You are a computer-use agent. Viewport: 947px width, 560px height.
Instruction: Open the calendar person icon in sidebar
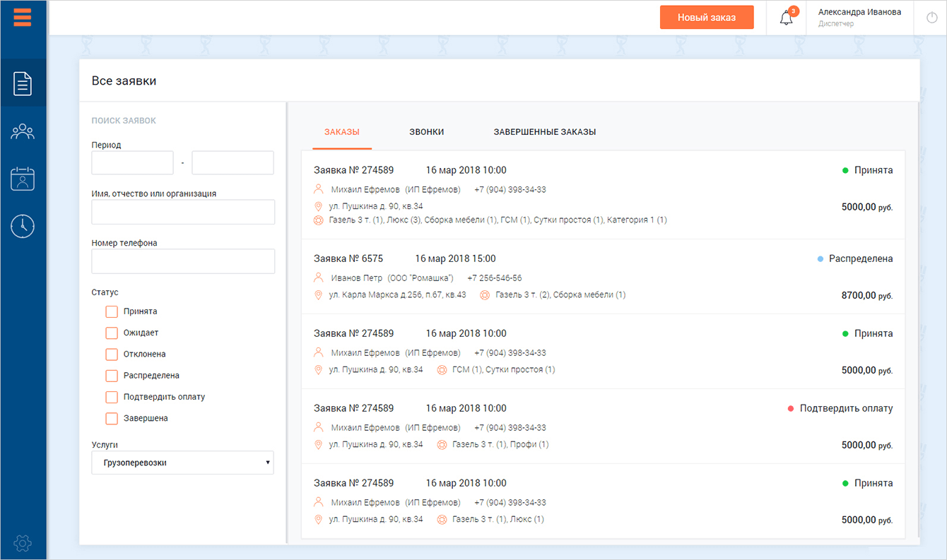[x=23, y=179]
